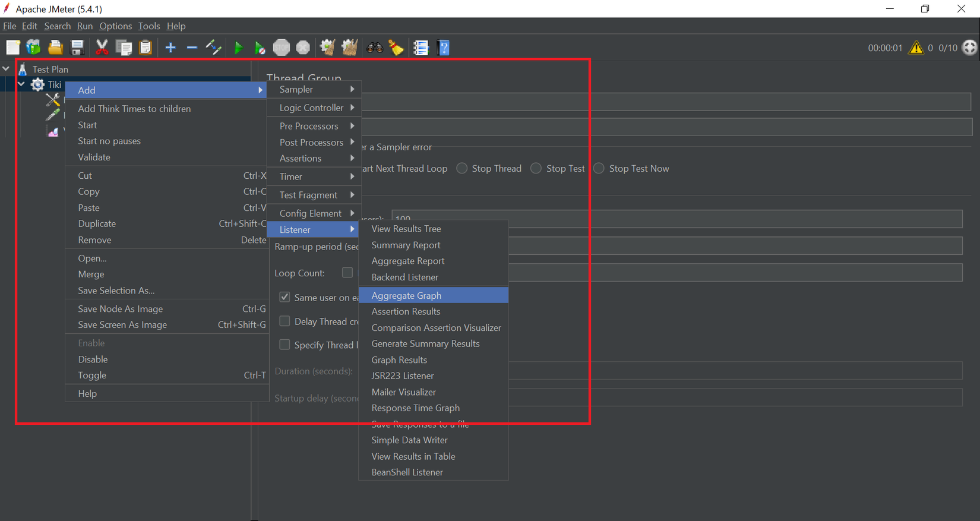The height and width of the screenshot is (521, 980).
Task: Click the Cut scissors toolbar icon
Action: (x=102, y=48)
